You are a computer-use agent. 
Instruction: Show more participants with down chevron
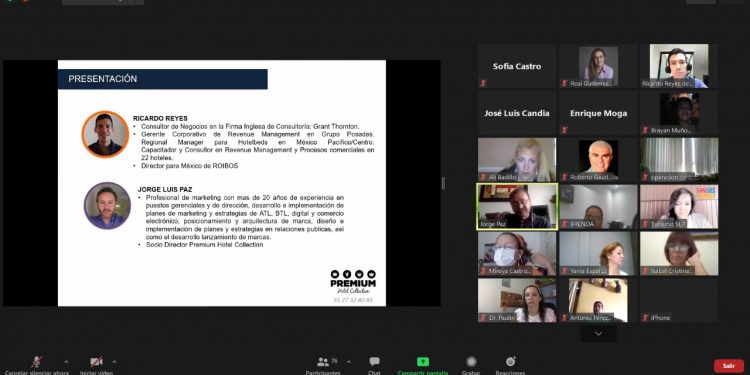[x=598, y=334]
